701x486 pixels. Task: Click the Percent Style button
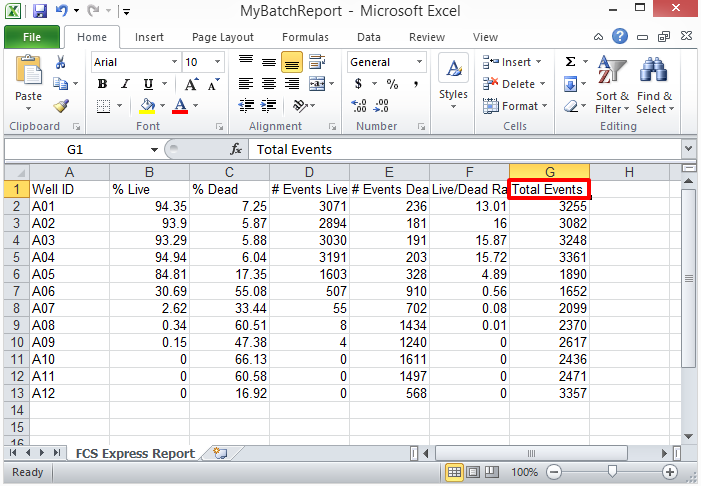[x=392, y=84]
